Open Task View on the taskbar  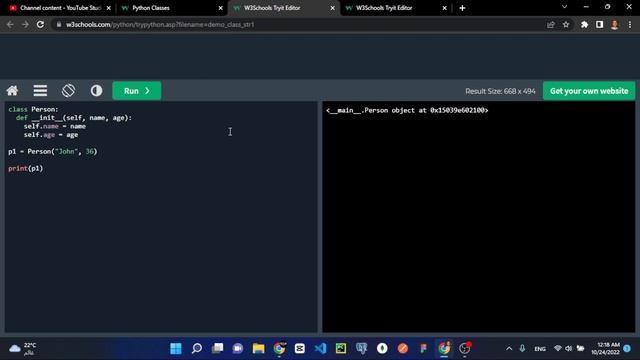(218, 348)
